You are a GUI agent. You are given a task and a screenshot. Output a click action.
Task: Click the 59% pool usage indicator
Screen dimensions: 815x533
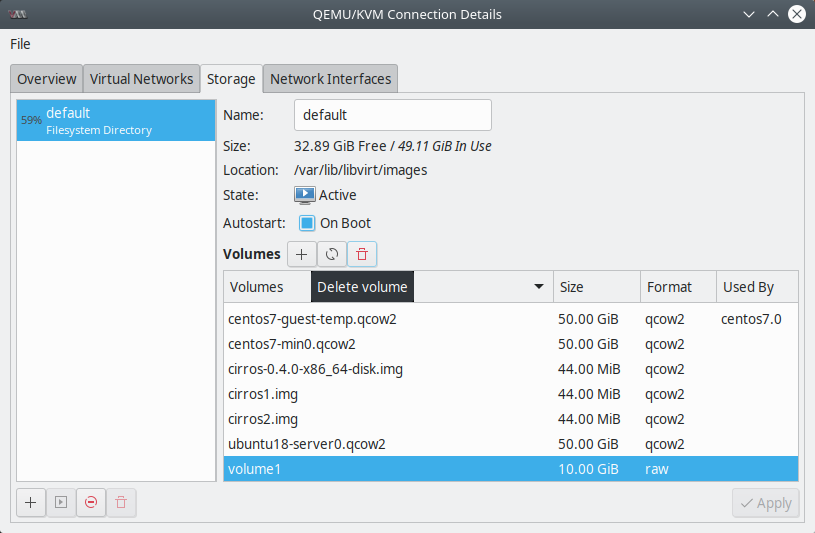pos(31,120)
